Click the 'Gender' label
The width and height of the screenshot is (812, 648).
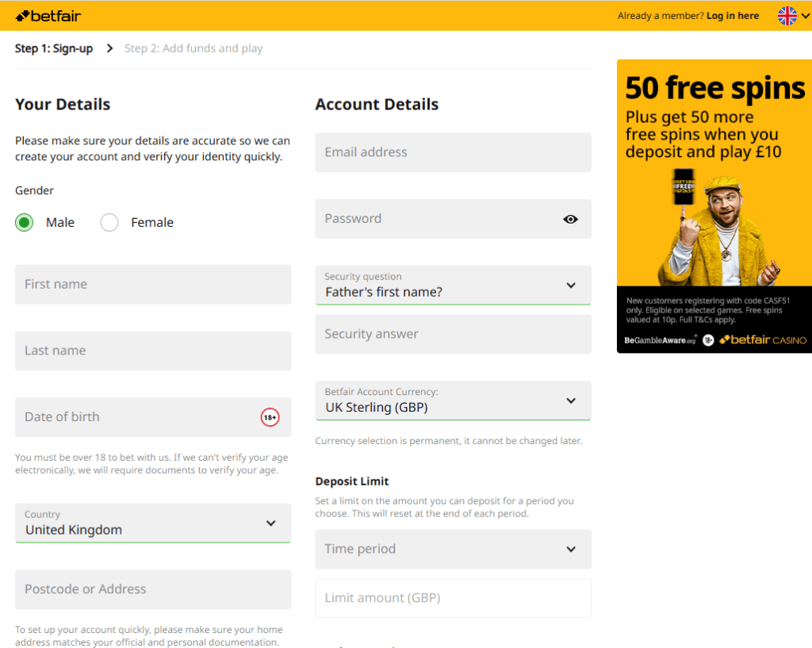coord(34,190)
